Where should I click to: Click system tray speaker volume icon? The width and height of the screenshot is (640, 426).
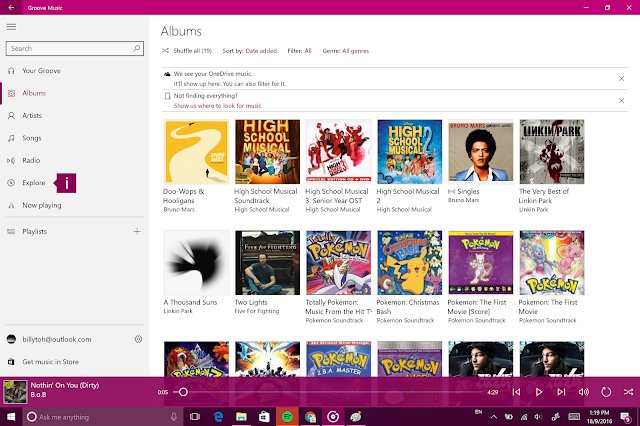click(x=539, y=417)
